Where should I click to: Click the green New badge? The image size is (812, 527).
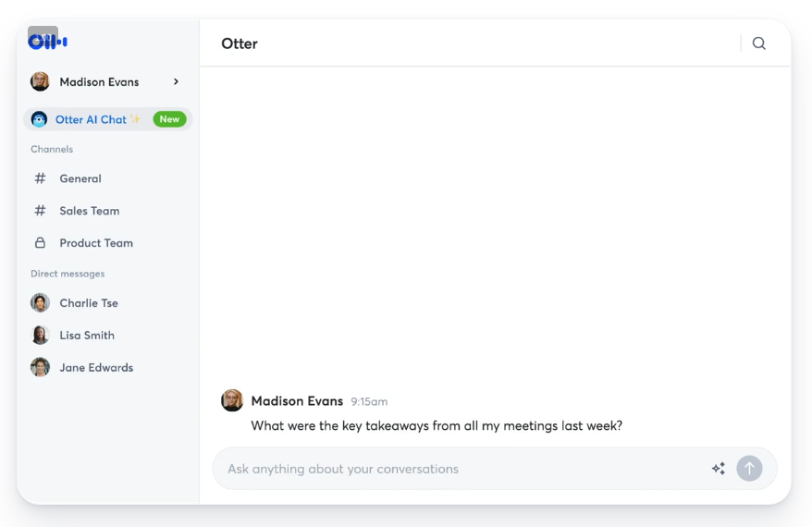pyautogui.click(x=169, y=119)
